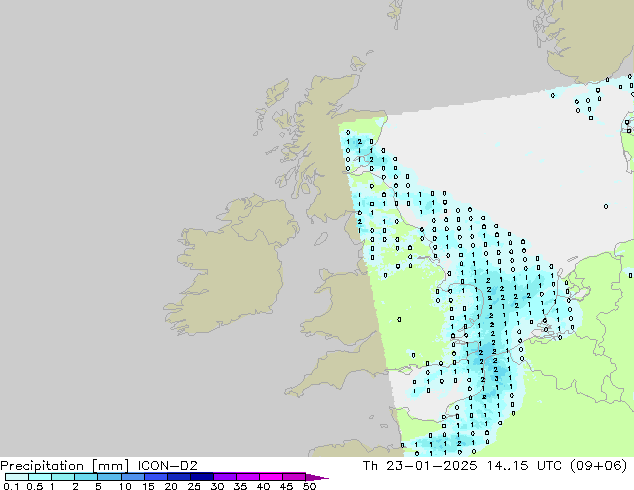
Task: Select the 5–10 mm legend color segment
Action: tap(109, 477)
